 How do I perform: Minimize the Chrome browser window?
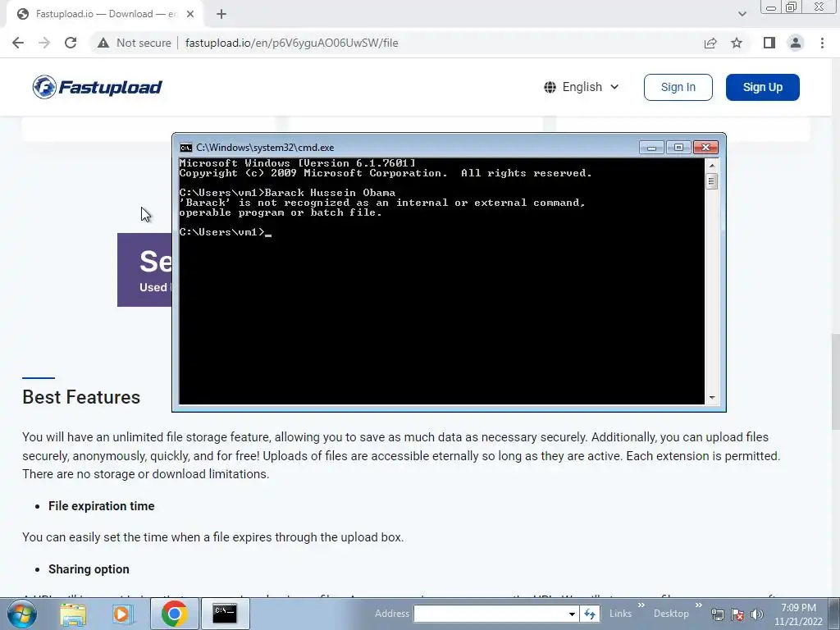tap(771, 7)
